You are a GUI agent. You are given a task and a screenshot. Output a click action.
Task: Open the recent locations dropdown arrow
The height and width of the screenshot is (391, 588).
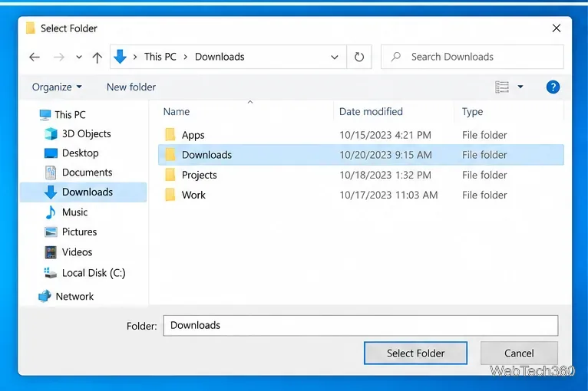79,58
